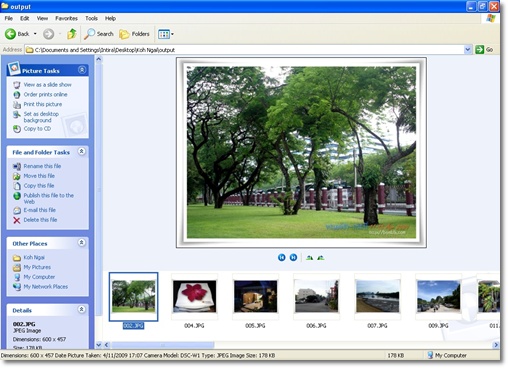This screenshot has width=508, height=368.
Task: Collapse the Other Places panel
Action: 81,242
